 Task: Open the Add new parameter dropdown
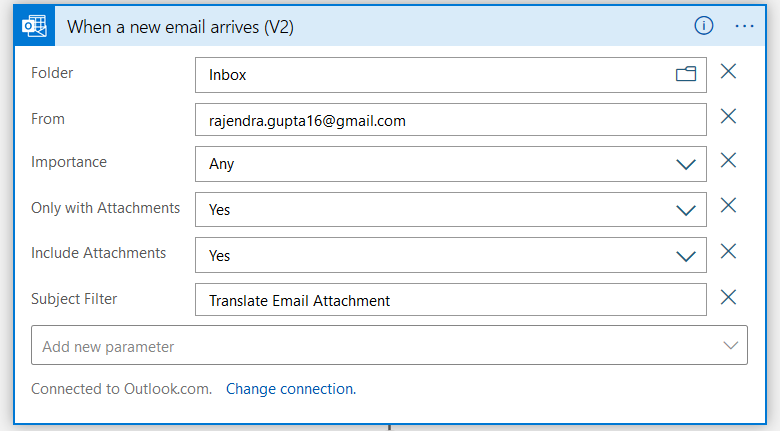click(389, 346)
